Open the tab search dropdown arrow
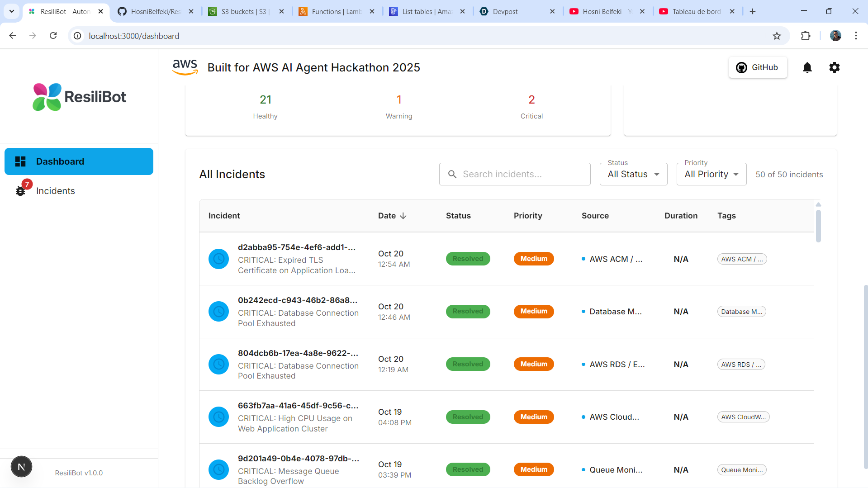The height and width of the screenshot is (488, 868). (12, 11)
